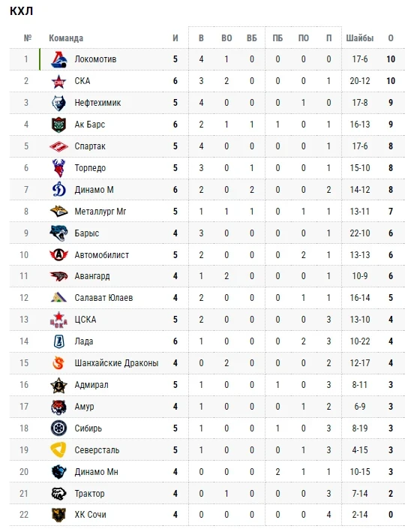
Task: Click the СКА red star logo
Action: [58, 81]
